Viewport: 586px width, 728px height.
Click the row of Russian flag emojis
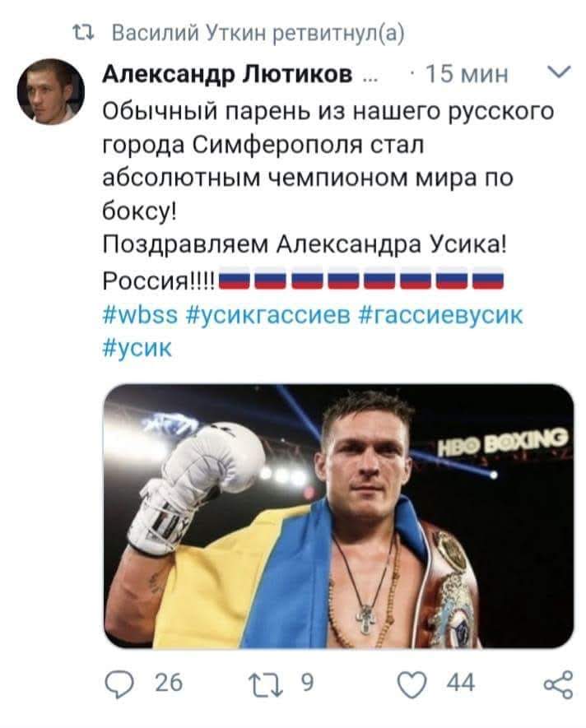[x=363, y=282]
